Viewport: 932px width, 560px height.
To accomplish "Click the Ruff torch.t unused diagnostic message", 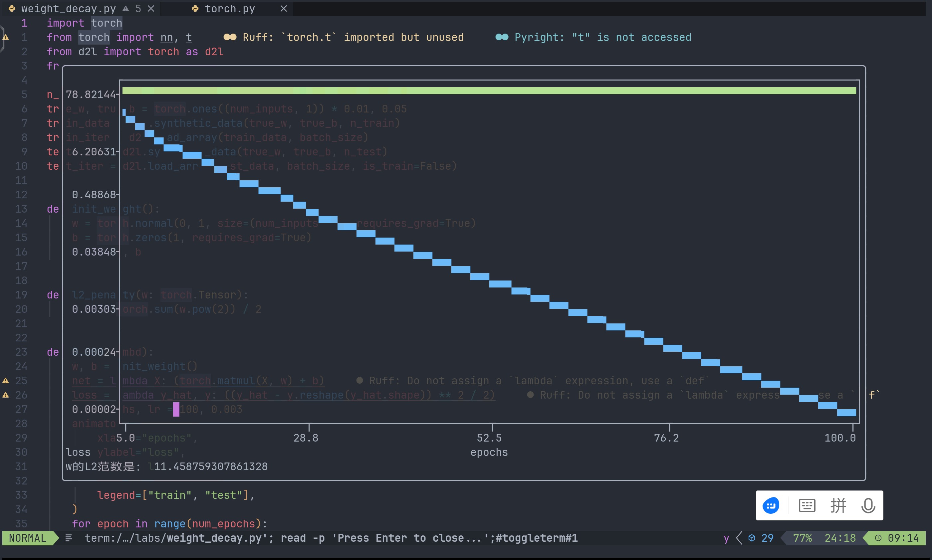I will coord(352,37).
